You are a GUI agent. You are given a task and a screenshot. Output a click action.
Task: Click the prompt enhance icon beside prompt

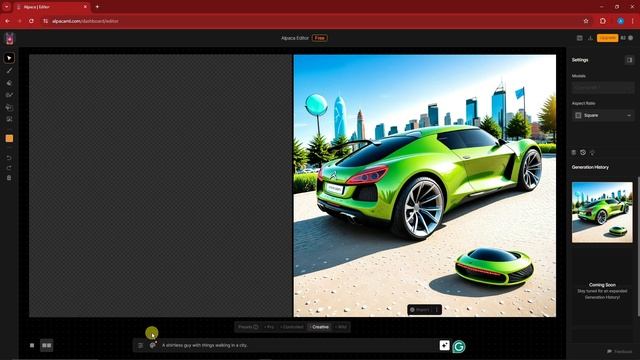pos(153,345)
